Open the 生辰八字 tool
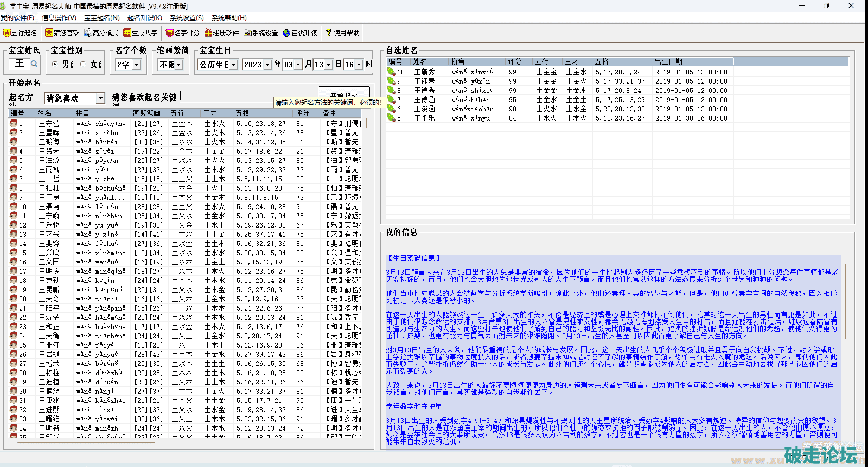 [140, 33]
